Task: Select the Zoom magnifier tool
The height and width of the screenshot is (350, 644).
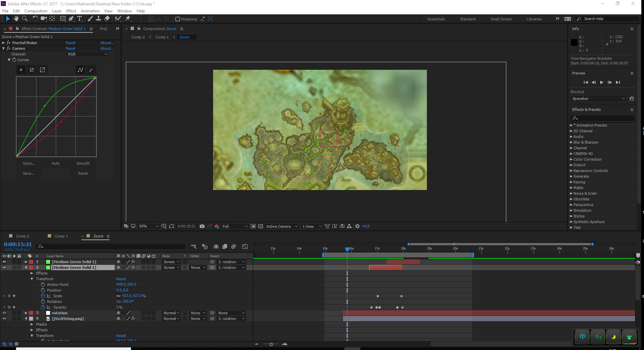Action: click(24, 19)
